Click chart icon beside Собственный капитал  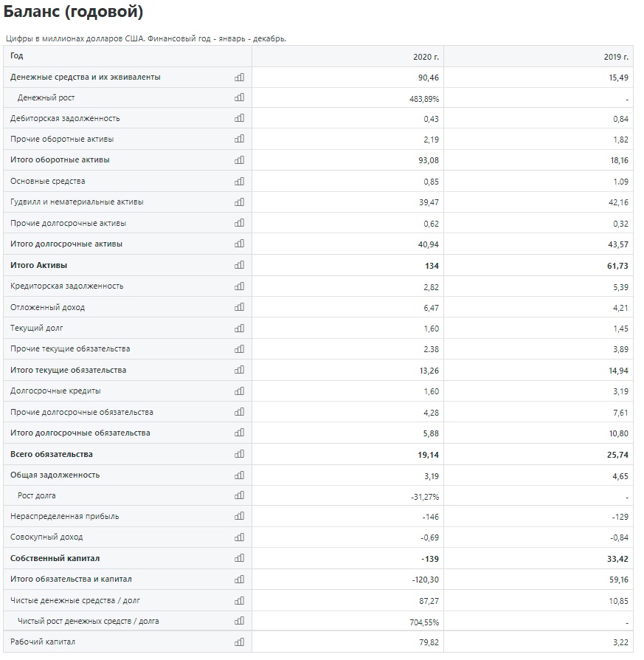(239, 557)
